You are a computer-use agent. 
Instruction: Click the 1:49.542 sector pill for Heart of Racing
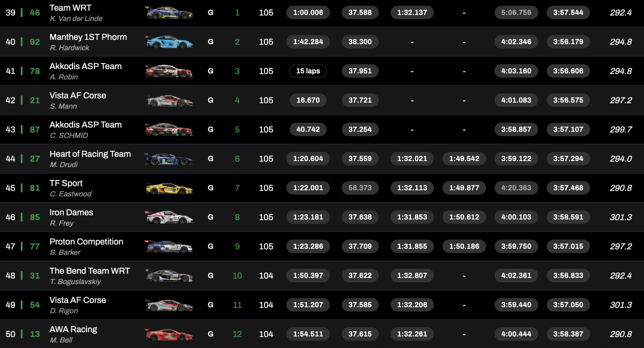click(x=464, y=159)
